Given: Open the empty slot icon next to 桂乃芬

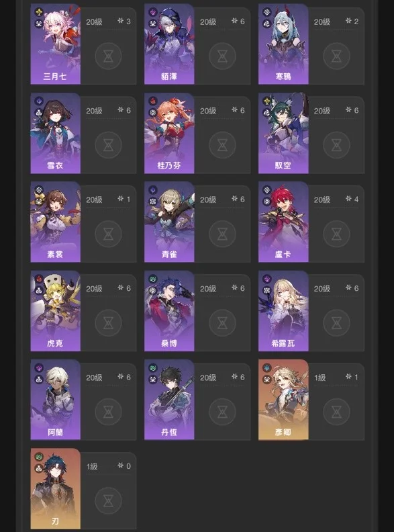Looking at the screenshot, I should 222,145.
